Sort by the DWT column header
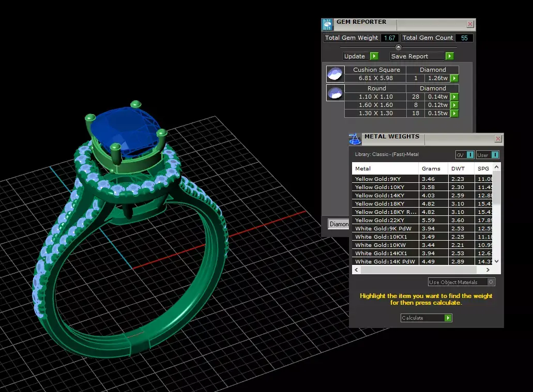The width and height of the screenshot is (533, 392). coord(461,168)
